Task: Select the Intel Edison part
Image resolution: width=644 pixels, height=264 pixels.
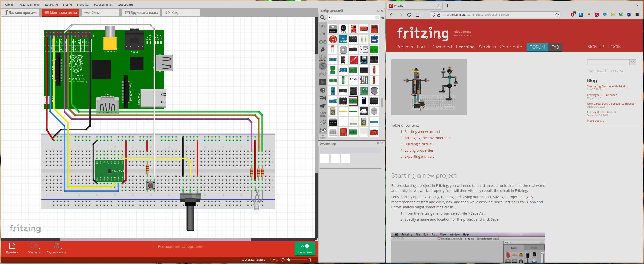Action: pyautogui.click(x=343, y=39)
